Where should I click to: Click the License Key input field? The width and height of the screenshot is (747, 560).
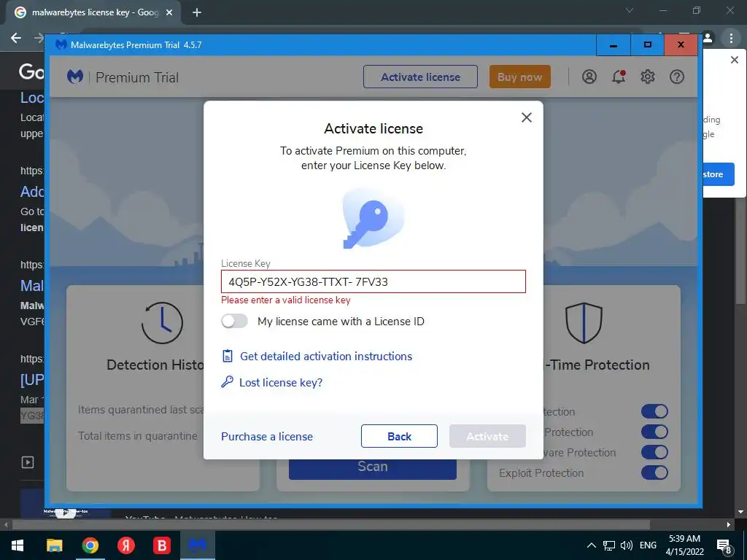pos(373,281)
